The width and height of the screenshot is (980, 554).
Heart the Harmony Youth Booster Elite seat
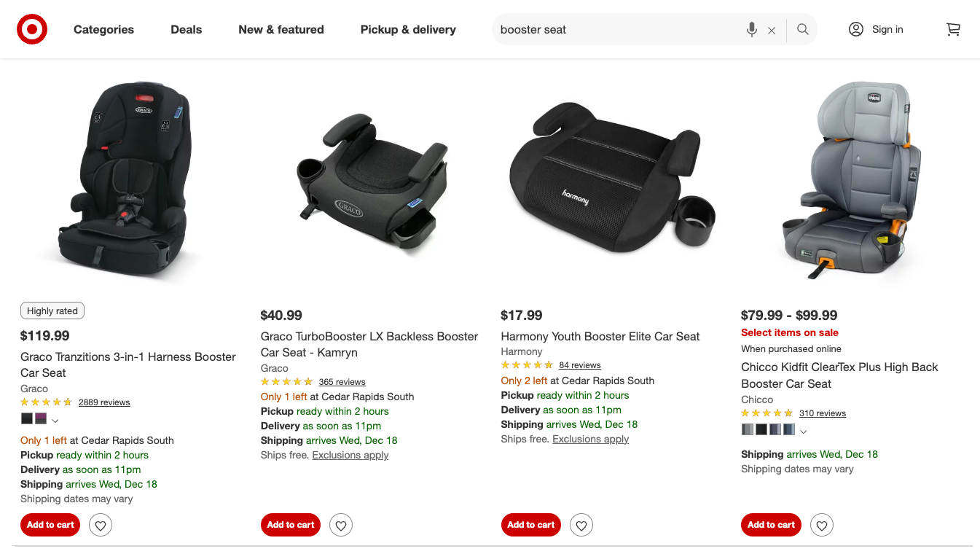581,525
